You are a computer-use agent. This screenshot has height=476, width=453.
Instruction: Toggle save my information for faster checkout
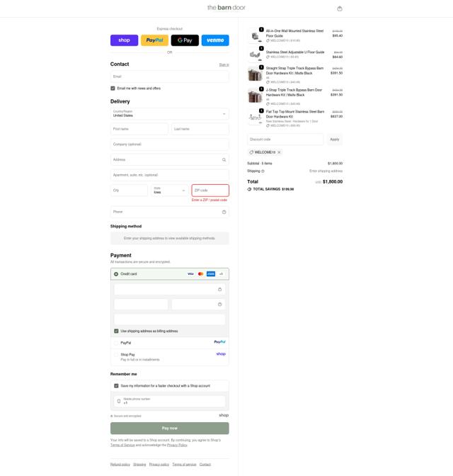tap(116, 385)
